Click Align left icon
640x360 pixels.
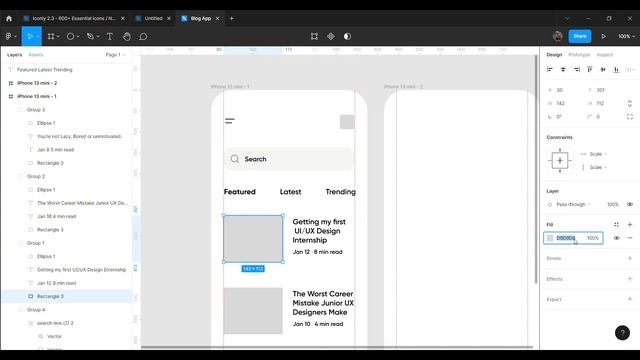click(550, 70)
